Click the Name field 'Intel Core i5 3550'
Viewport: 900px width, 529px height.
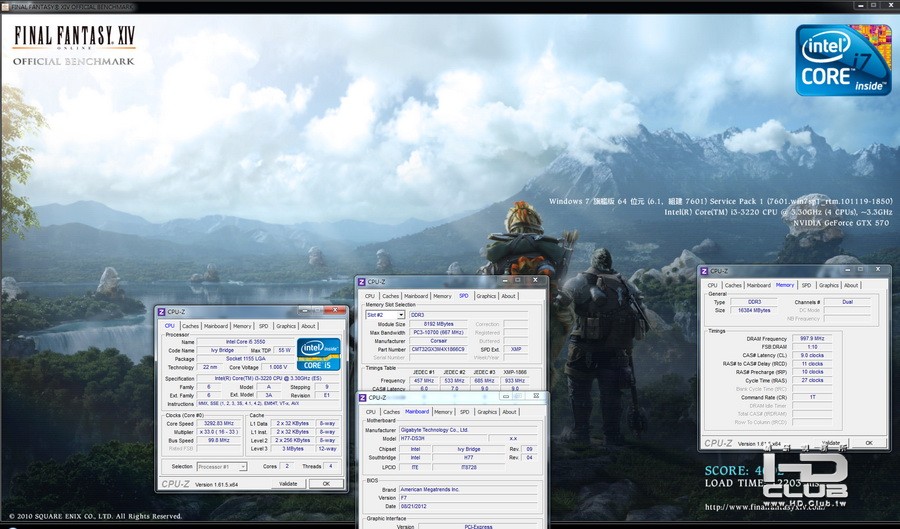point(245,342)
